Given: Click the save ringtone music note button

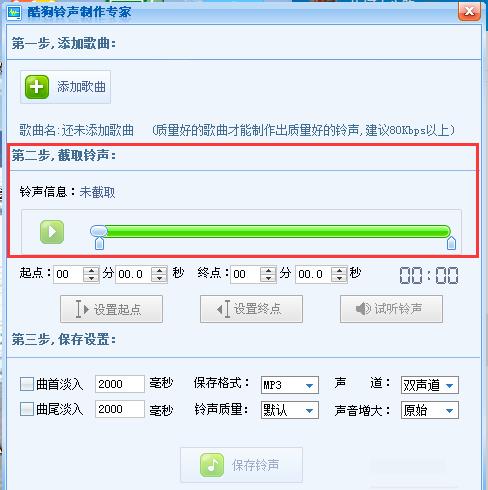Looking at the screenshot, I should coord(241,465).
